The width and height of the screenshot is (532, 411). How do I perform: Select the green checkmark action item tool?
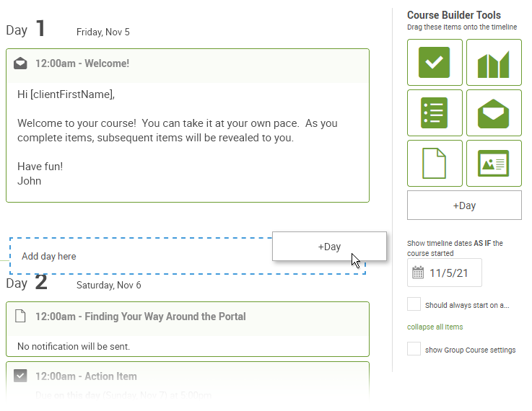[435, 62]
